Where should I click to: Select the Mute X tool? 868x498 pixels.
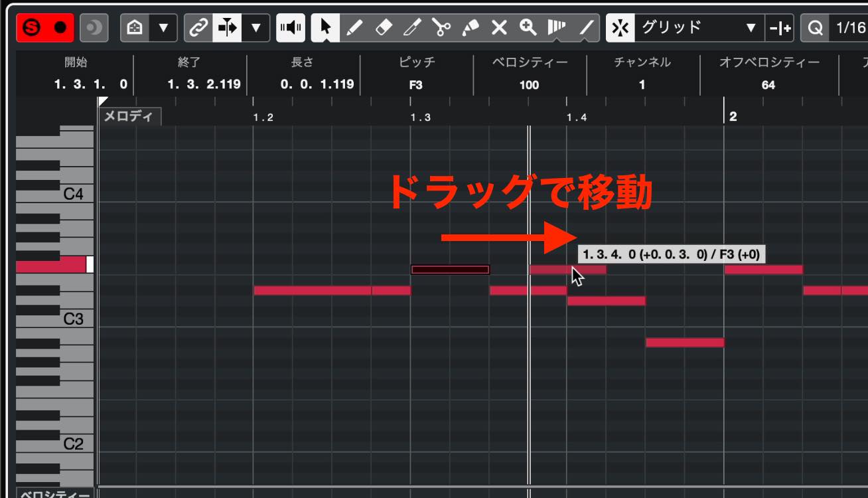499,28
